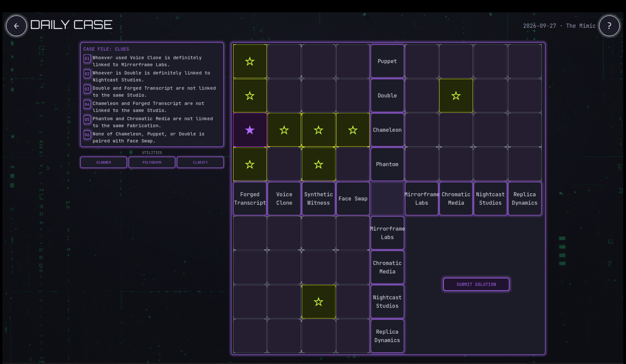
Task: Open help with the question mark icon
Action: (609, 26)
